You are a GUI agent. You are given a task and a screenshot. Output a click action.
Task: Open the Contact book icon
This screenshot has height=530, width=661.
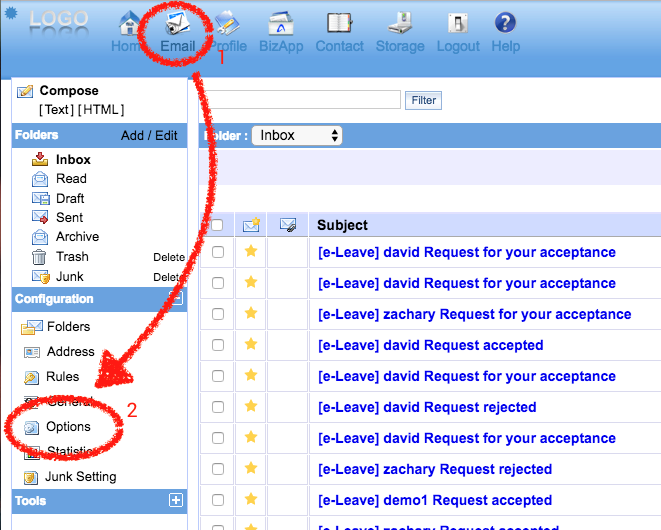339,24
